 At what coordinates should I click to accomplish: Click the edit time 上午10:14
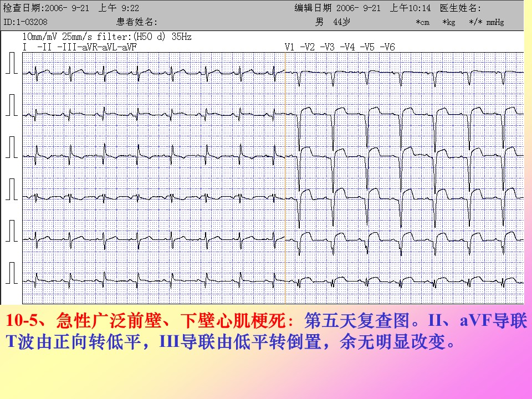tap(410, 8)
